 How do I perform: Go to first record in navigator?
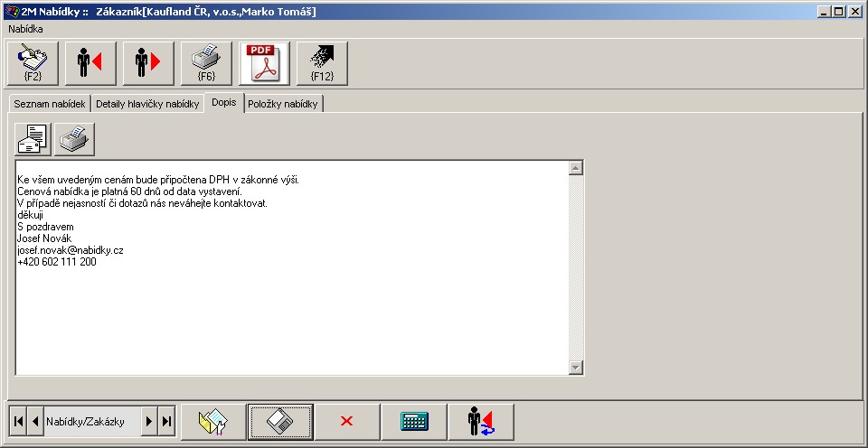coord(18,422)
